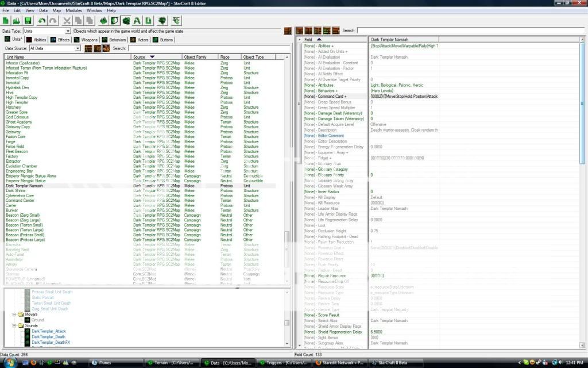Open the Modules menu
The height and width of the screenshot is (368, 588).
click(x=73, y=10)
